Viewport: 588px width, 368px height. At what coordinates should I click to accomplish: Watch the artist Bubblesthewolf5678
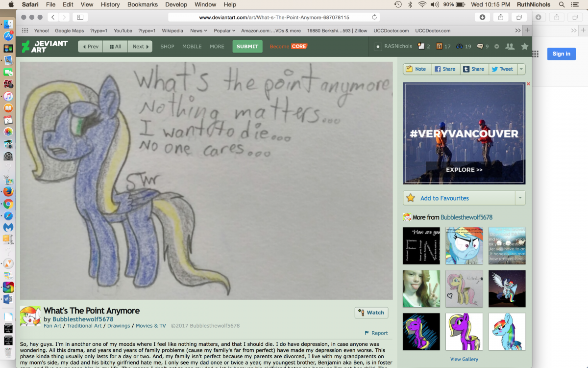point(371,313)
